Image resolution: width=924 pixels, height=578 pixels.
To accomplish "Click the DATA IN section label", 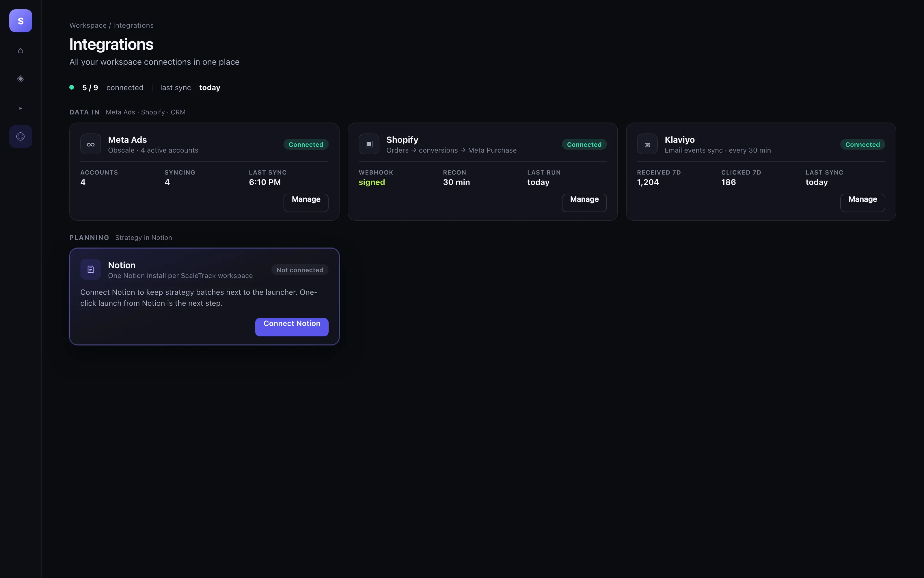I will point(84,112).
